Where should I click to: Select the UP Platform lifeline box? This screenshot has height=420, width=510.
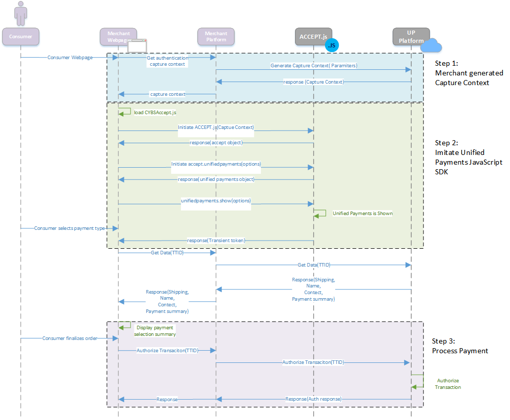(x=411, y=36)
